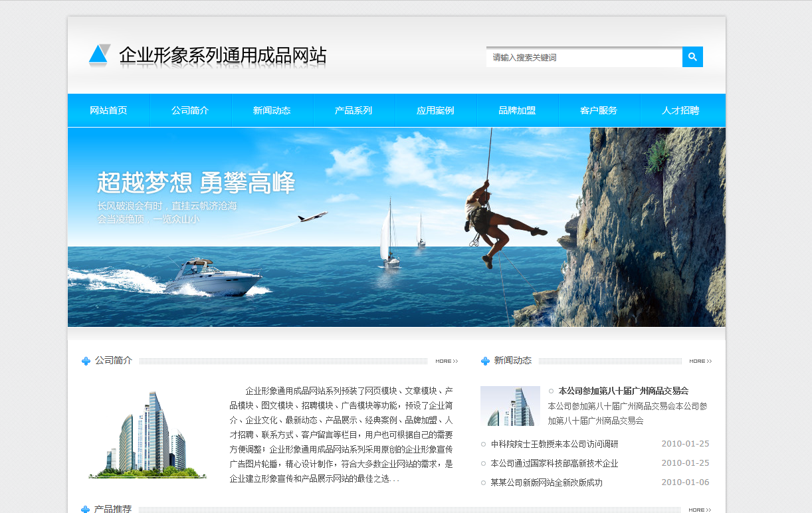The width and height of the screenshot is (812, 513).
Task: Click the building thumbnail in news section
Action: click(510, 406)
